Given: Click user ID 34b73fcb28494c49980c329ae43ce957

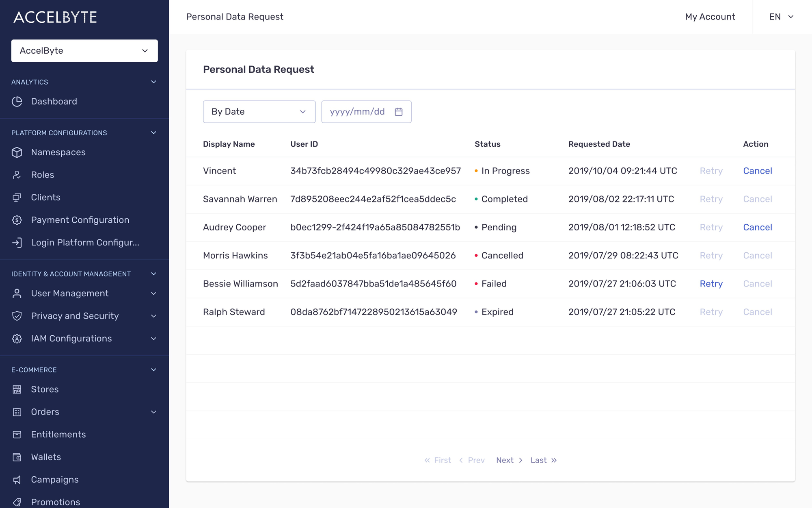Looking at the screenshot, I should click(376, 171).
